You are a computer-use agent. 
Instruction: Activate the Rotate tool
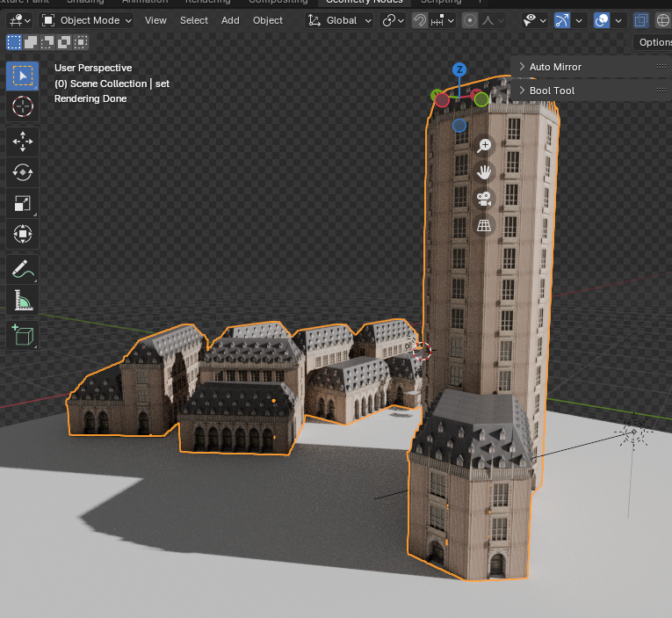[x=23, y=172]
